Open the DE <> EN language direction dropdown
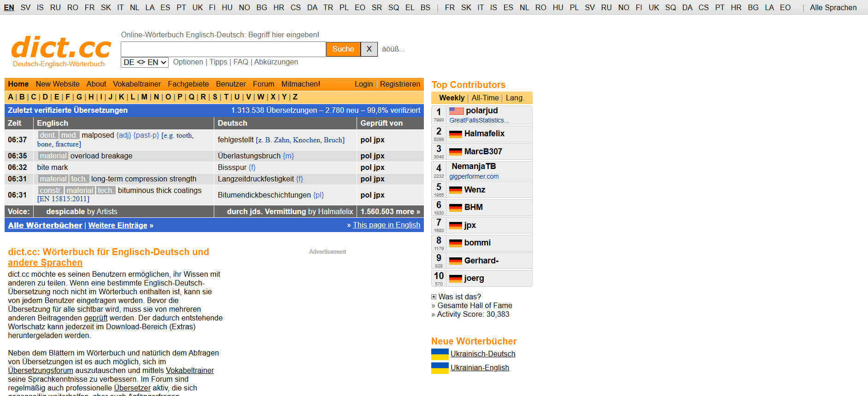This screenshot has width=868, height=396. 145,63
